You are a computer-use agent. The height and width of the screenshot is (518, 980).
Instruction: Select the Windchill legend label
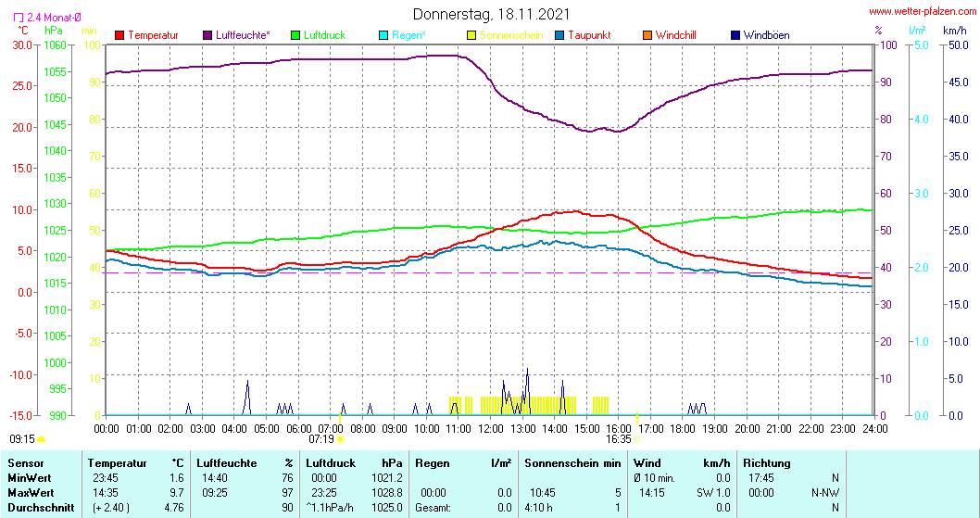676,35
